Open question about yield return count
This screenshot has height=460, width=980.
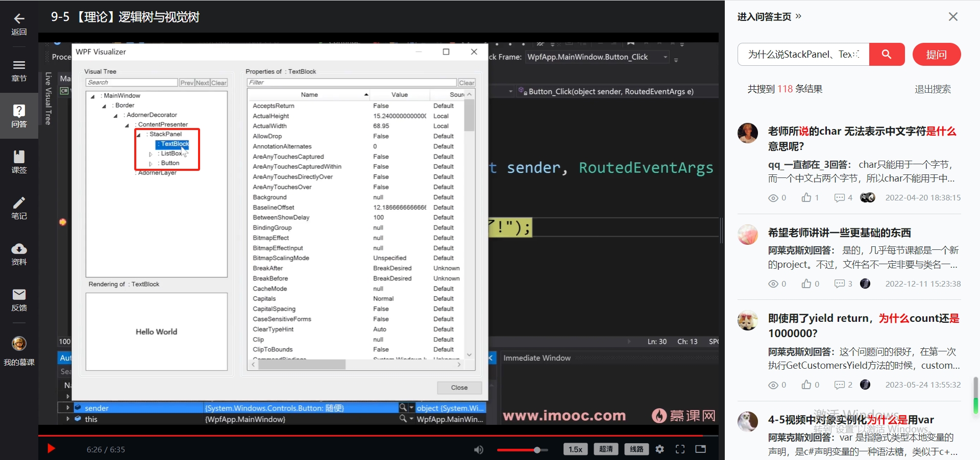coord(864,326)
